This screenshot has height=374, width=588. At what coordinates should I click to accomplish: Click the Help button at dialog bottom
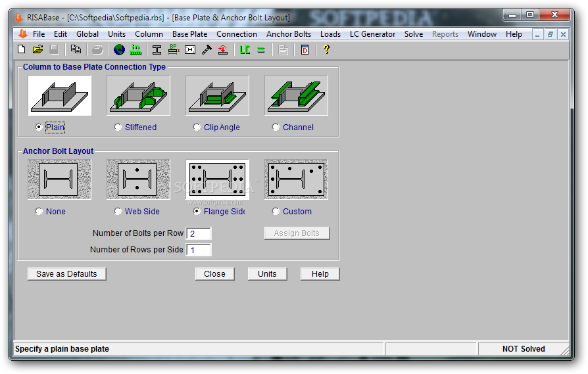[320, 274]
